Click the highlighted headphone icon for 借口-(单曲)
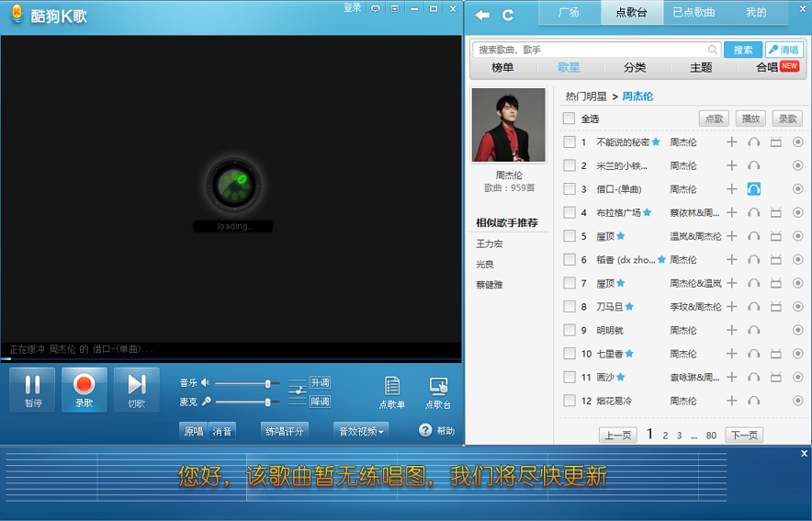Screen dimensions: 812x521 tap(754, 189)
